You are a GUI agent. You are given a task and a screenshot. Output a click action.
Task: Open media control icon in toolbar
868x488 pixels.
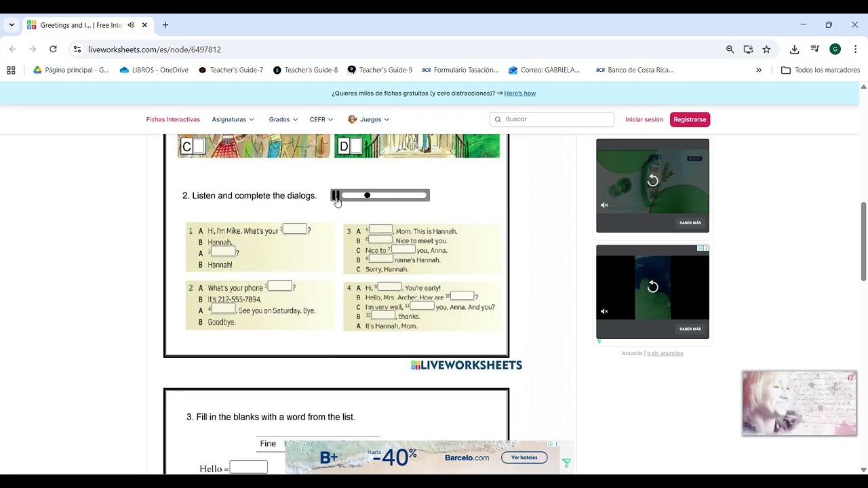point(814,49)
